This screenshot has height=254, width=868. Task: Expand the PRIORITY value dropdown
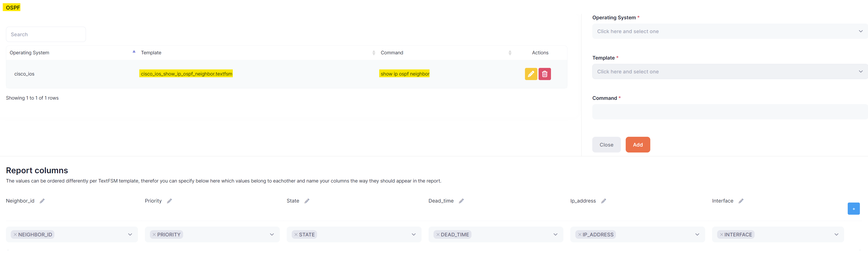pos(272,234)
